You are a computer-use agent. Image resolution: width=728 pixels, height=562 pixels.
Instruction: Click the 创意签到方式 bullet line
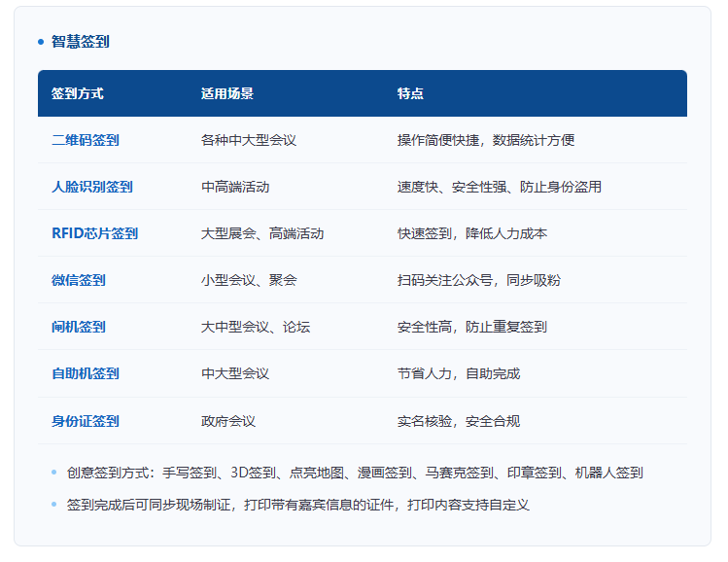355,473
